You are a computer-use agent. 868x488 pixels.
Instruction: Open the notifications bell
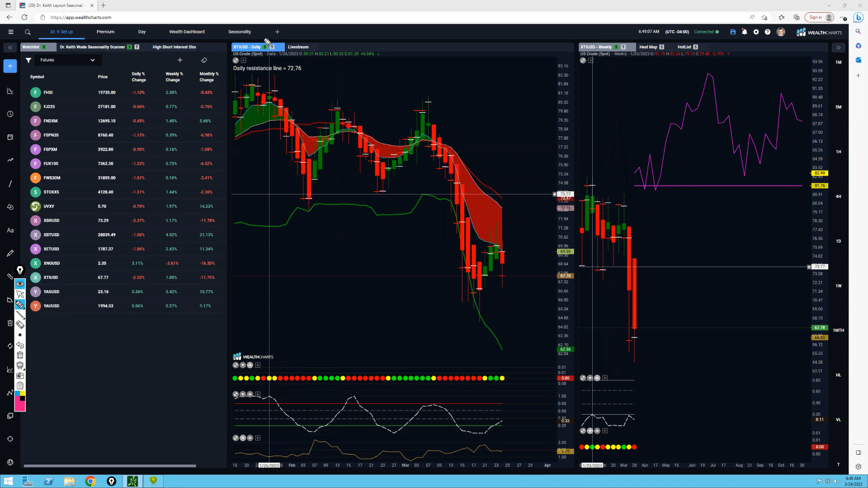(745, 32)
